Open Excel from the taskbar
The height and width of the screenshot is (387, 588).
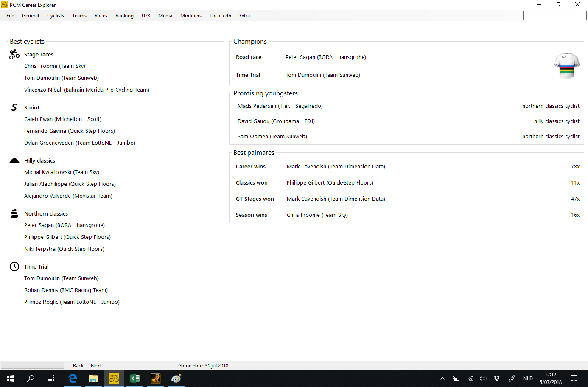pyautogui.click(x=135, y=379)
